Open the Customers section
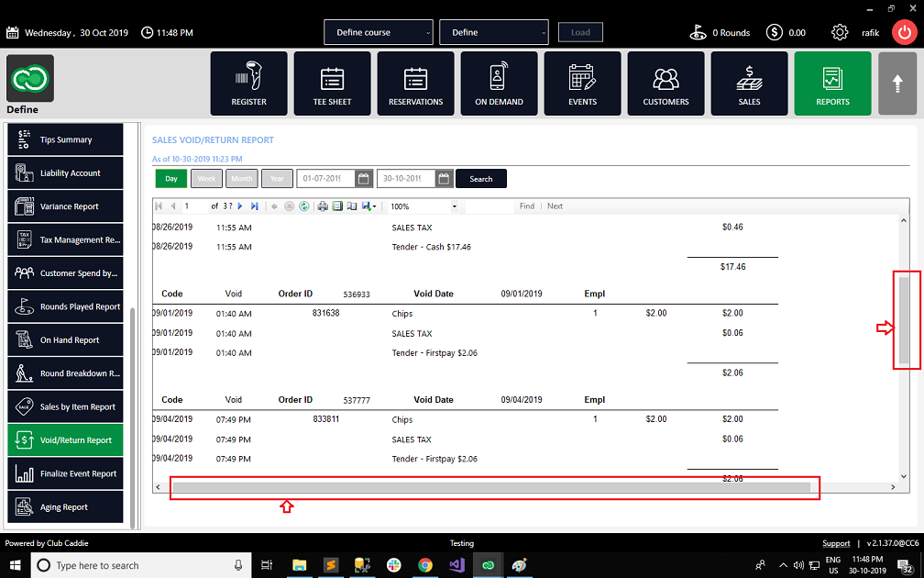 665,83
